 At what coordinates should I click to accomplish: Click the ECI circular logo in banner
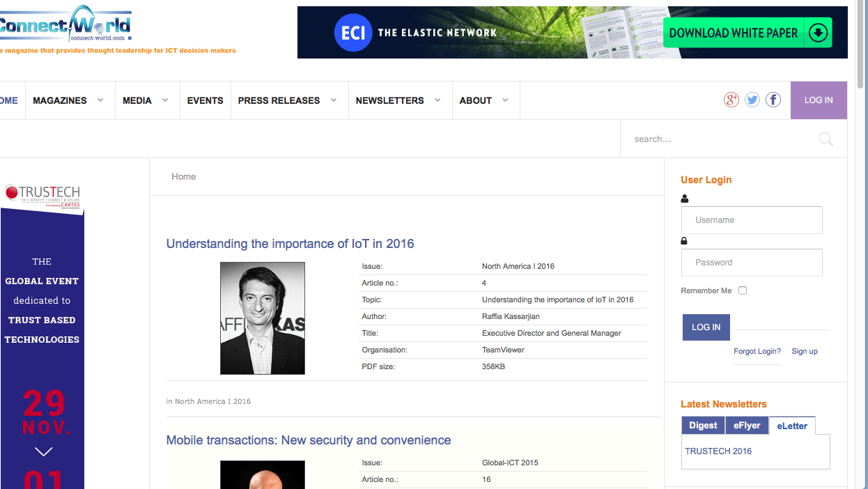(353, 33)
